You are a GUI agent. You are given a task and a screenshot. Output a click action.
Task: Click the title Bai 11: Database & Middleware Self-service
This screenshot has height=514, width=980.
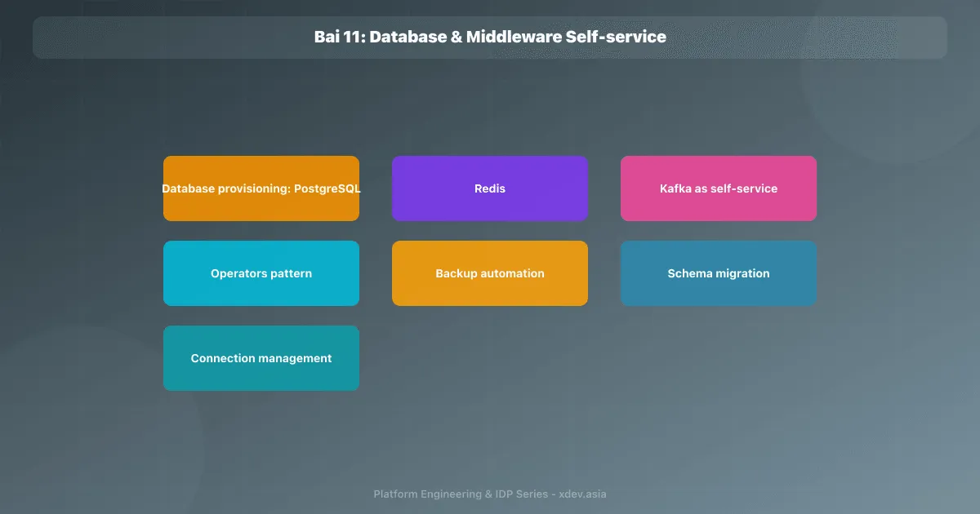click(x=490, y=37)
